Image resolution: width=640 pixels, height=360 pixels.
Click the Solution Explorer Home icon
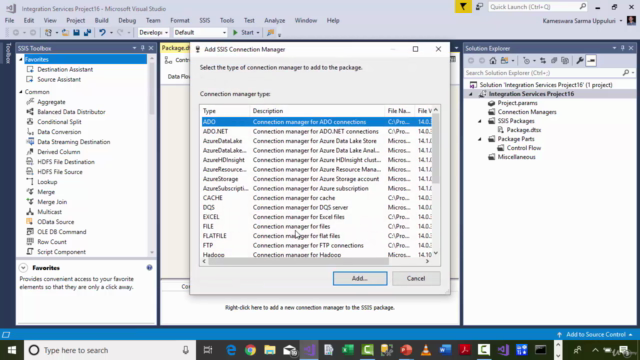(x=493, y=61)
